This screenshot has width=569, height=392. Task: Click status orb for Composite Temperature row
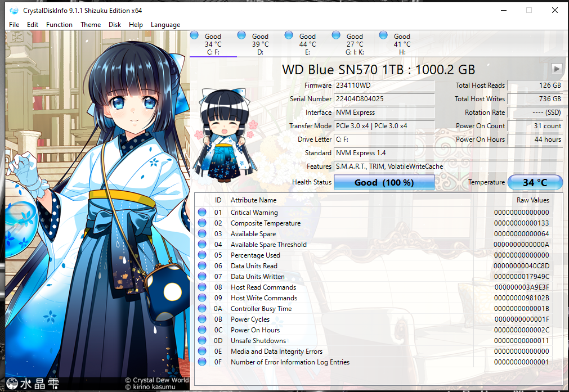[202, 223]
